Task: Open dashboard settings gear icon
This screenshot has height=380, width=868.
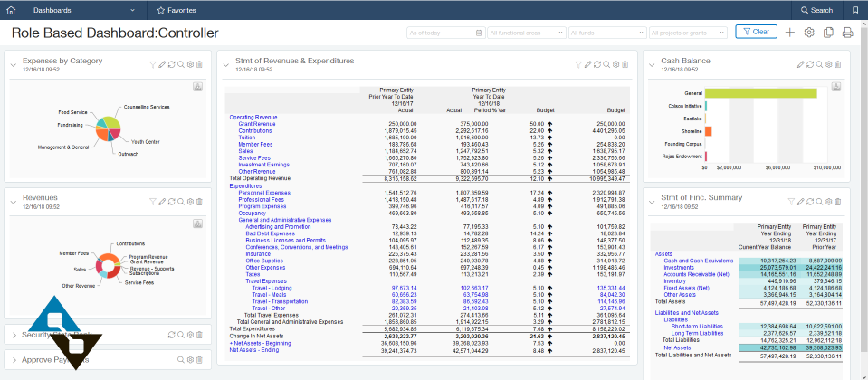Action: (809, 33)
